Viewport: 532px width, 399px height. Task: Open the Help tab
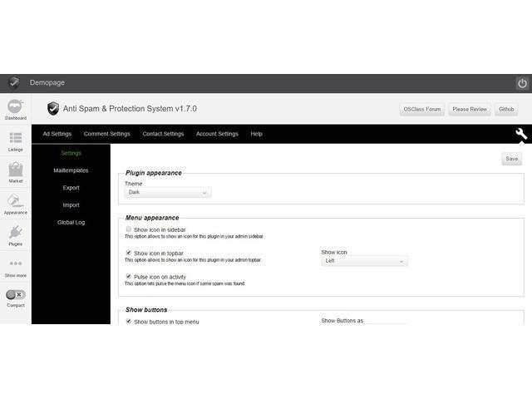257,134
